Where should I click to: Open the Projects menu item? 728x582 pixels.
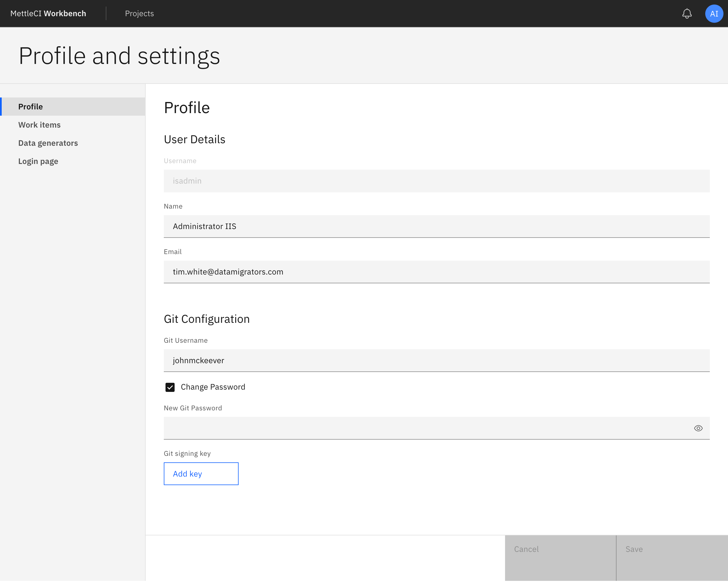(x=139, y=13)
